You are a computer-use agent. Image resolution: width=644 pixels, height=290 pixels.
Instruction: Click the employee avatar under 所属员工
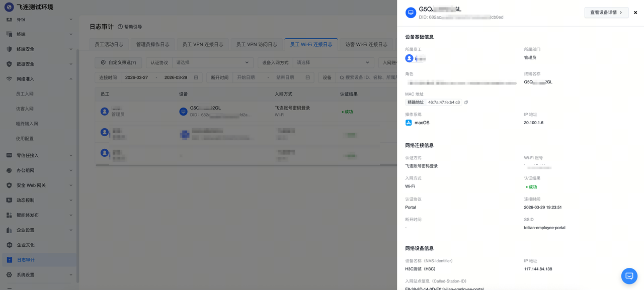tap(409, 58)
